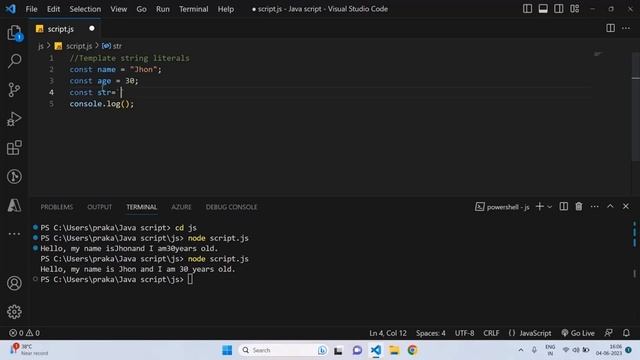Switch to the AZURE panel tab
This screenshot has width=640, height=360.
pos(181,207)
